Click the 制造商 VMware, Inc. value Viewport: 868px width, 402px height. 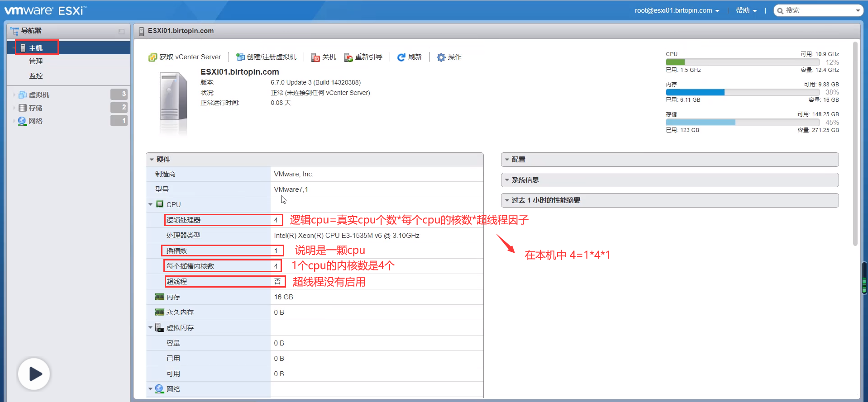point(293,174)
